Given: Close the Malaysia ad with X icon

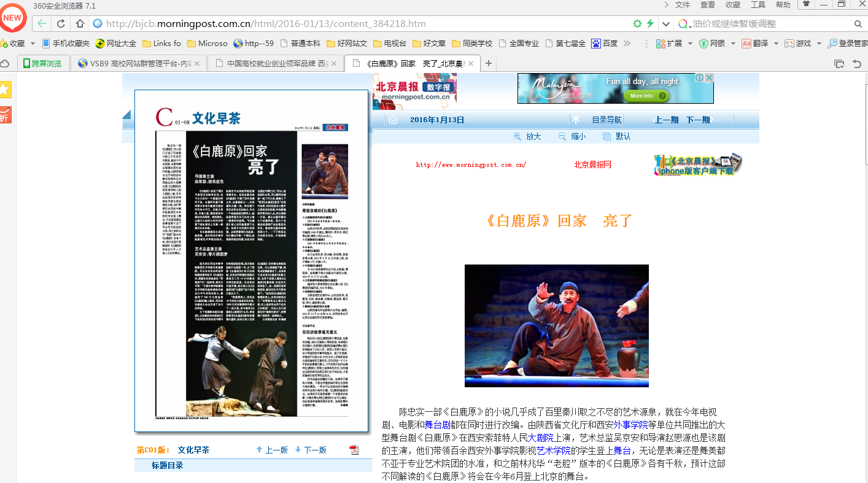Looking at the screenshot, I should [x=709, y=78].
